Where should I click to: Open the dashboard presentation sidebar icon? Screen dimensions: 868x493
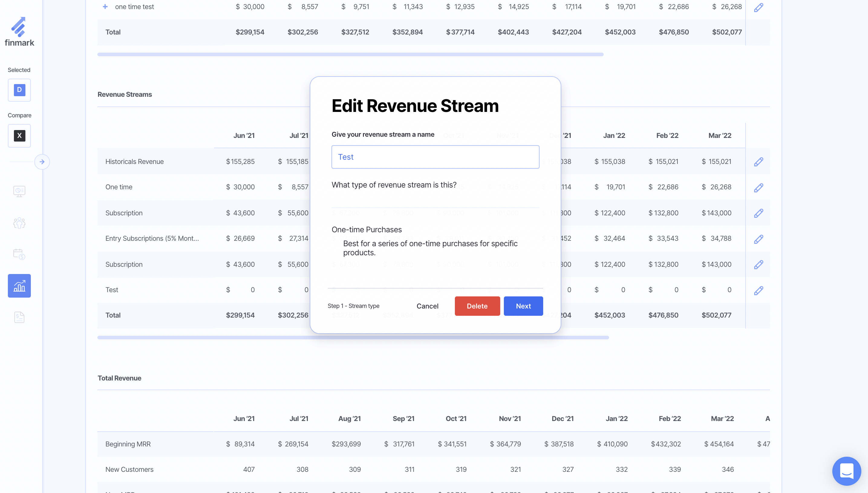click(x=19, y=191)
